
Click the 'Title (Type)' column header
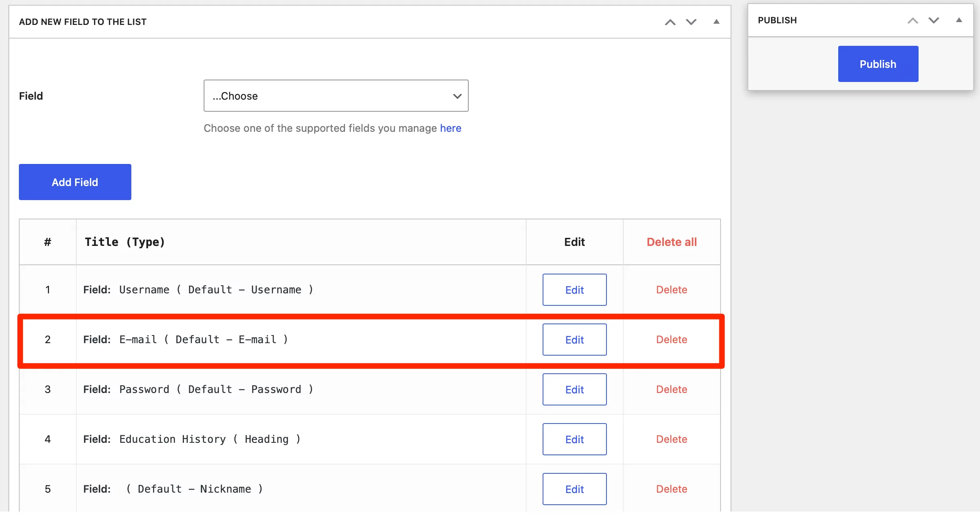125,242
